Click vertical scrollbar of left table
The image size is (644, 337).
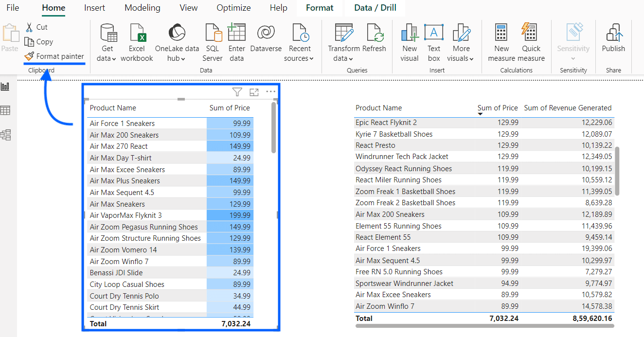tap(274, 128)
